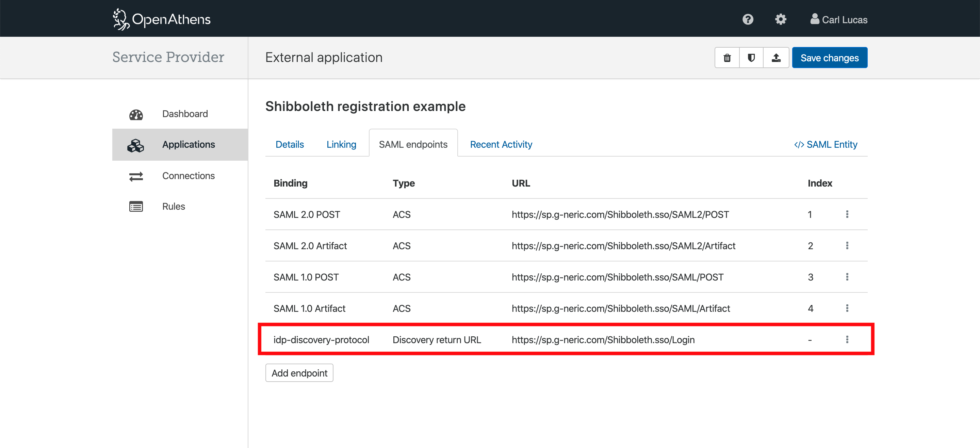This screenshot has width=980, height=448.
Task: Switch to the Details tab
Action: tap(290, 144)
